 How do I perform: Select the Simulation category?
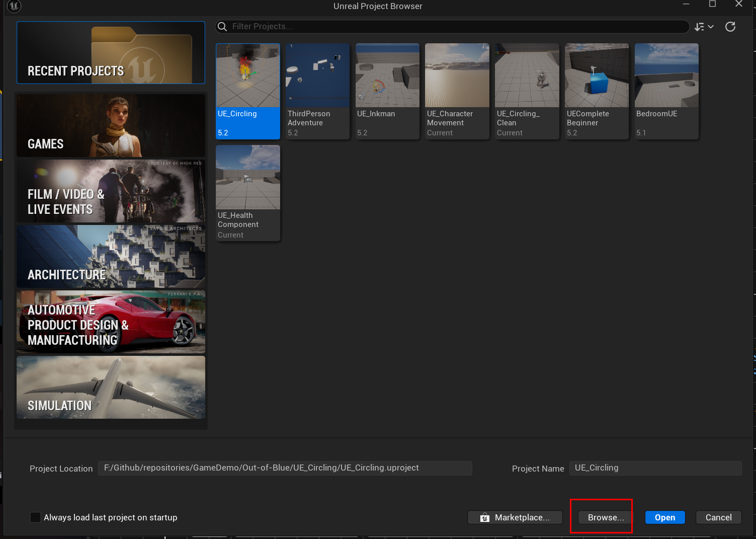tap(111, 388)
